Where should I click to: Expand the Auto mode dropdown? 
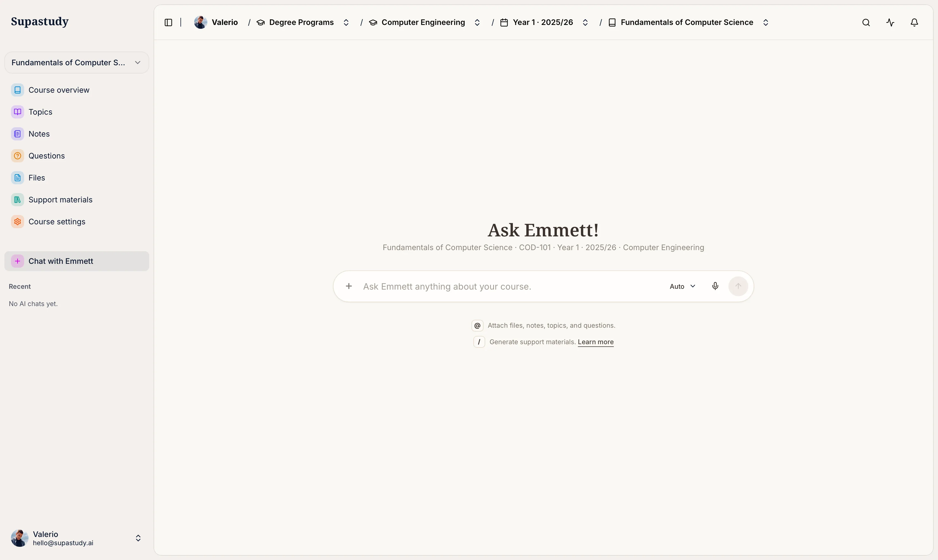click(x=682, y=286)
